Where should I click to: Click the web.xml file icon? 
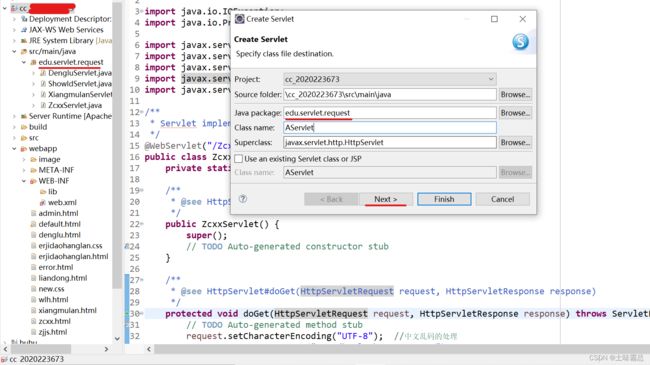pos(42,202)
